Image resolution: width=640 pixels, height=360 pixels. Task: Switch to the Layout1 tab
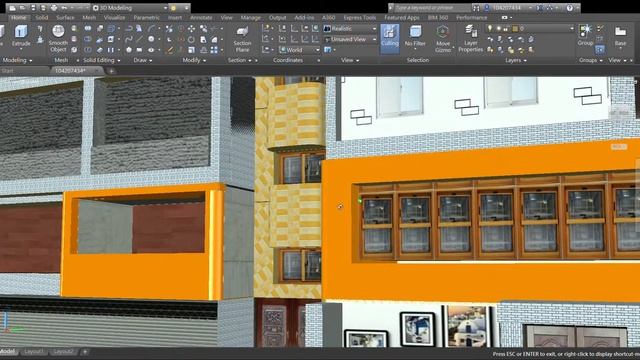tap(33, 351)
